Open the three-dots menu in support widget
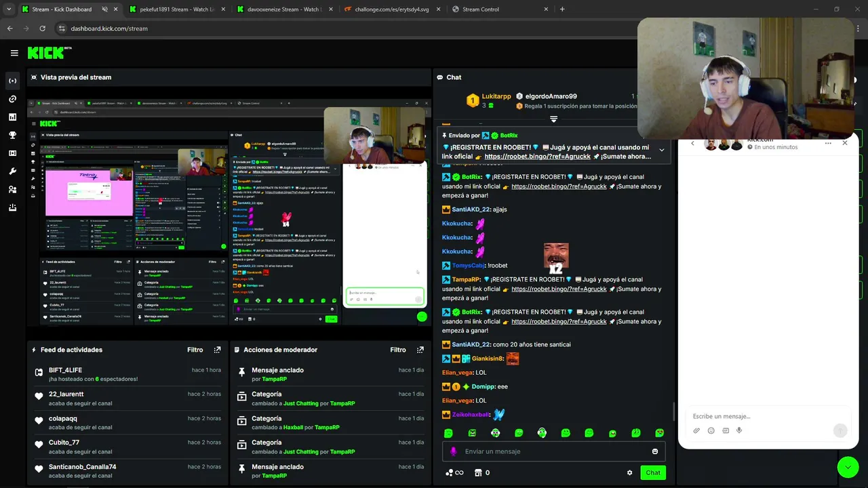 pos(828,143)
